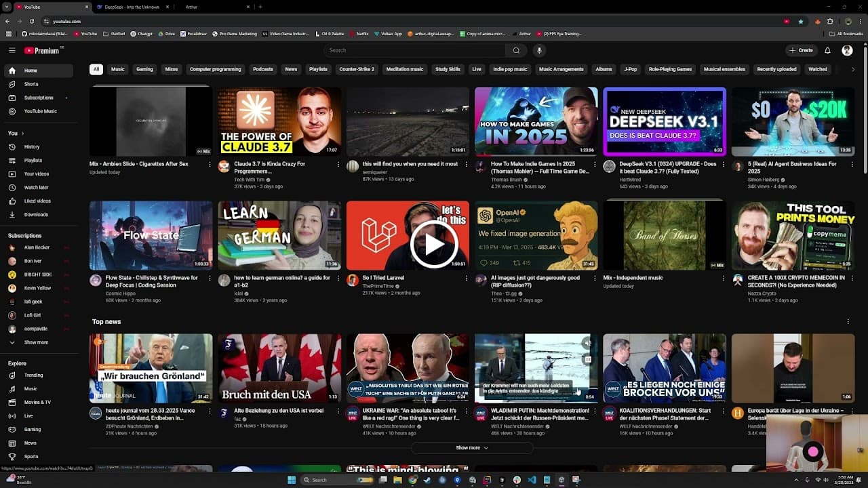This screenshot has height=488, width=868.
Task: Expand Show more under Top news
Action: coord(472,448)
